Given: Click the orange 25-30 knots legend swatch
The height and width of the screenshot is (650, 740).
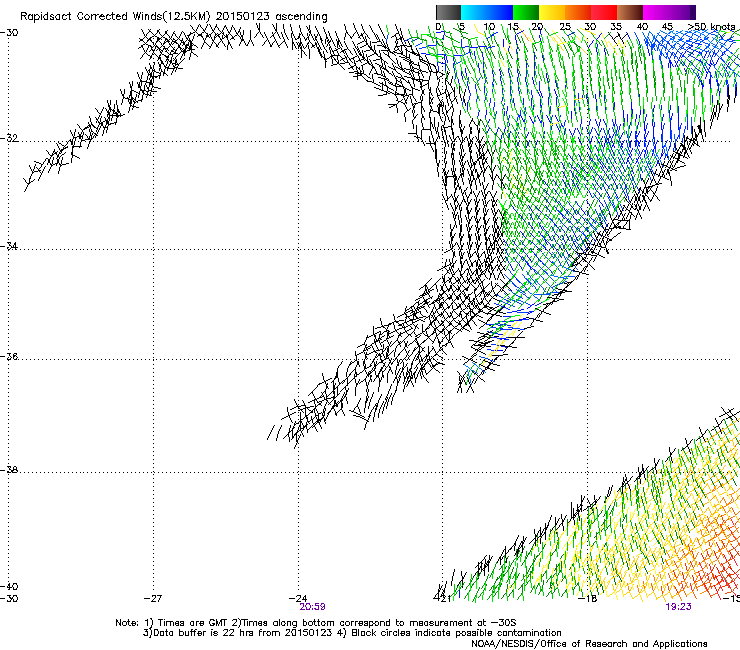Looking at the screenshot, I should pyautogui.click(x=578, y=12).
